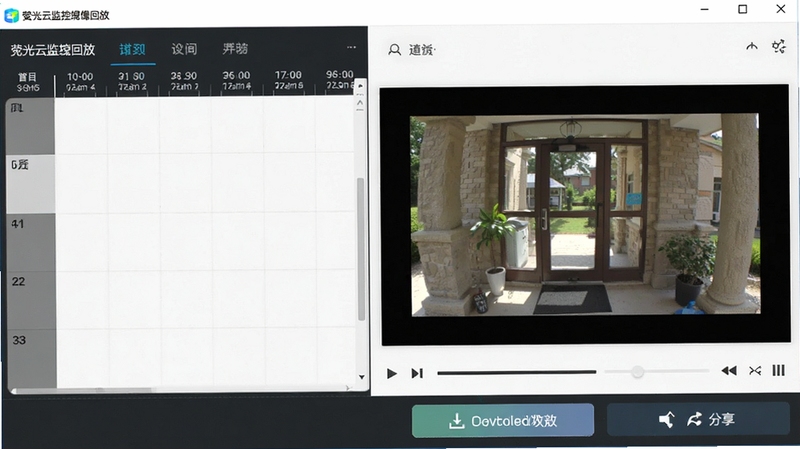
Task: Select the 17:00 time column header
Action: point(288,81)
